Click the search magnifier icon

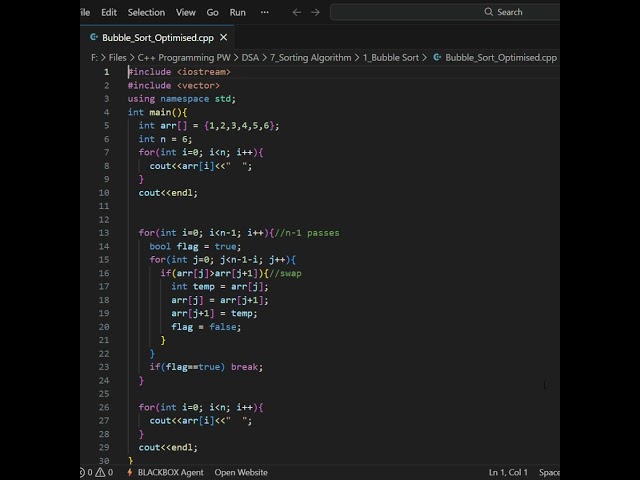pyautogui.click(x=489, y=12)
